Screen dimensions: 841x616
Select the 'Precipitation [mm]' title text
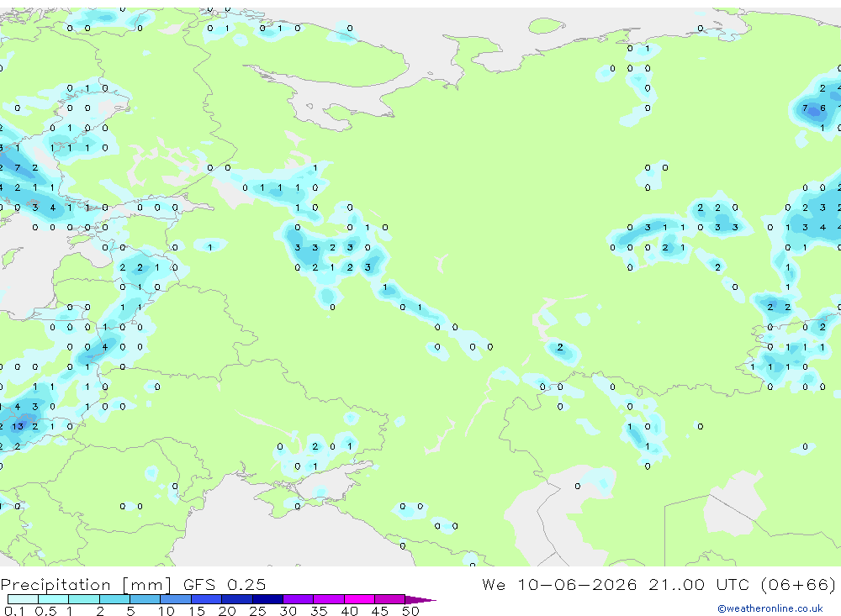[86, 584]
